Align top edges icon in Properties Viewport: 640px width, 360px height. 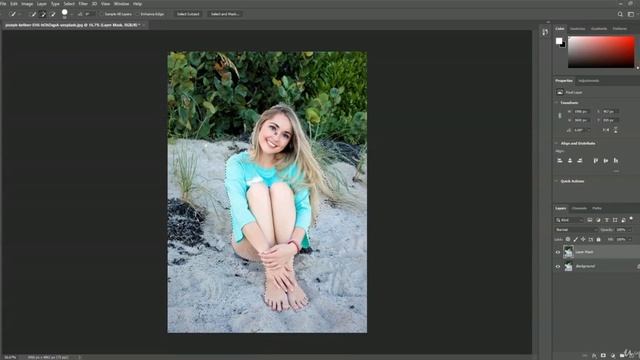tap(596, 160)
